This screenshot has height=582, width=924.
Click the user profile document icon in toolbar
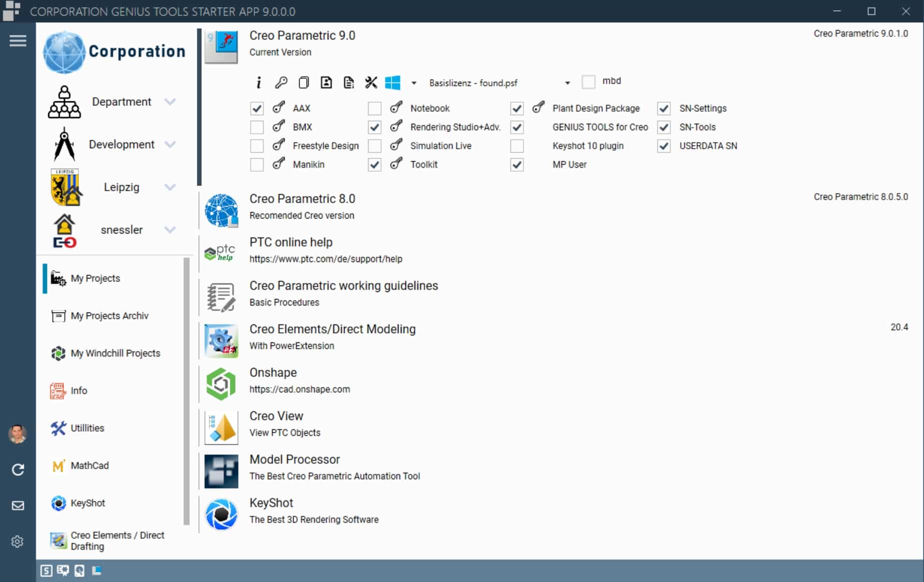pos(326,82)
